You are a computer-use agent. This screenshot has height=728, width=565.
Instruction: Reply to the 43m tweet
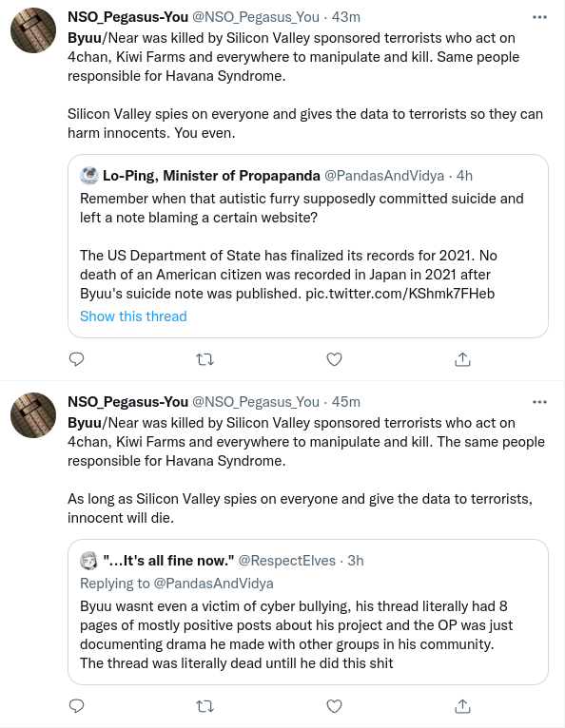tap(76, 359)
